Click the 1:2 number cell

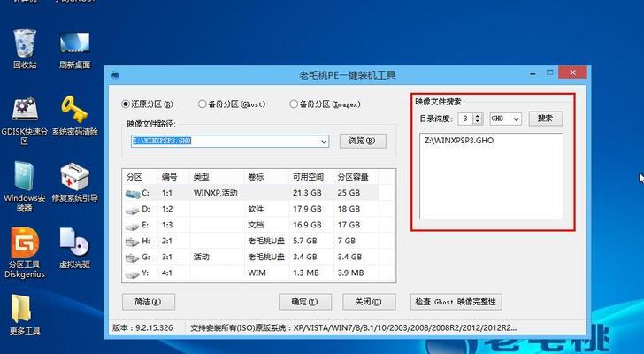[x=167, y=209]
